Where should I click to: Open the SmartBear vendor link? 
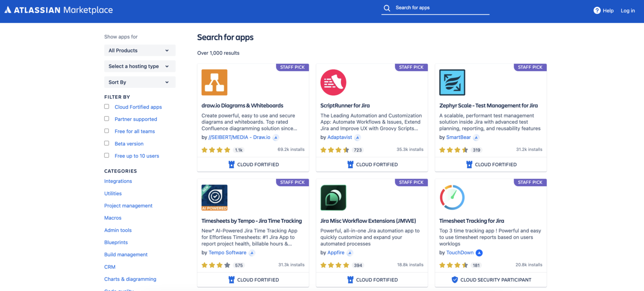458,137
